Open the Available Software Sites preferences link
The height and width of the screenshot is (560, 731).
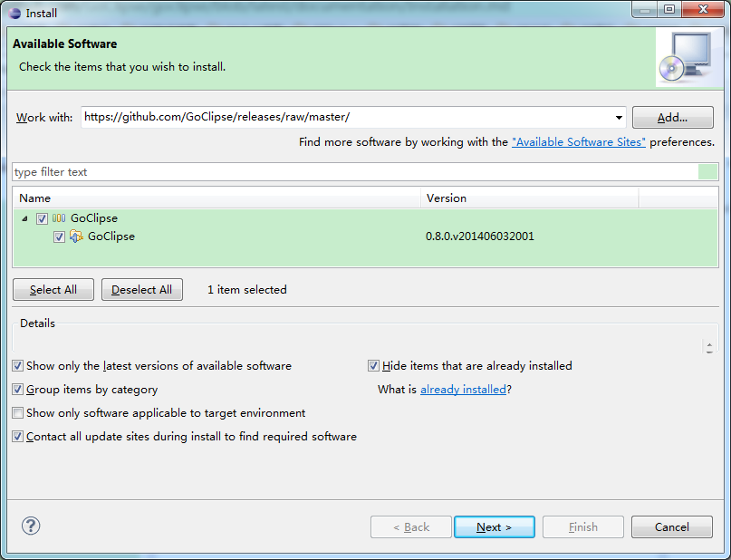coord(579,142)
